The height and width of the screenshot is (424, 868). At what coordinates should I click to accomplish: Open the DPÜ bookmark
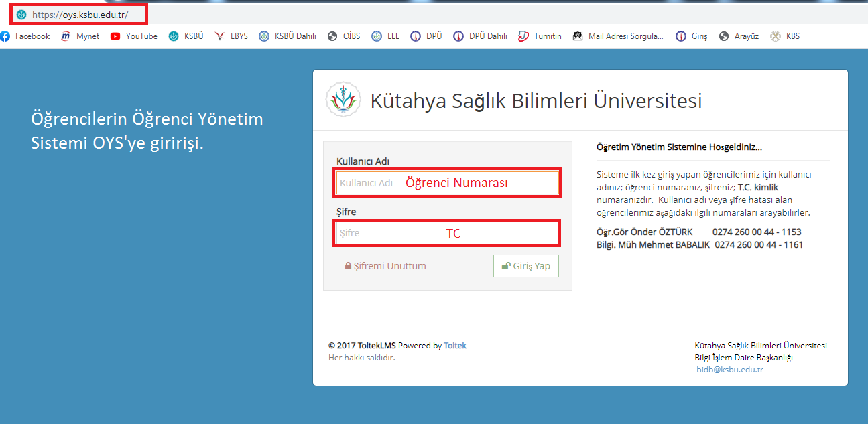[x=426, y=36]
